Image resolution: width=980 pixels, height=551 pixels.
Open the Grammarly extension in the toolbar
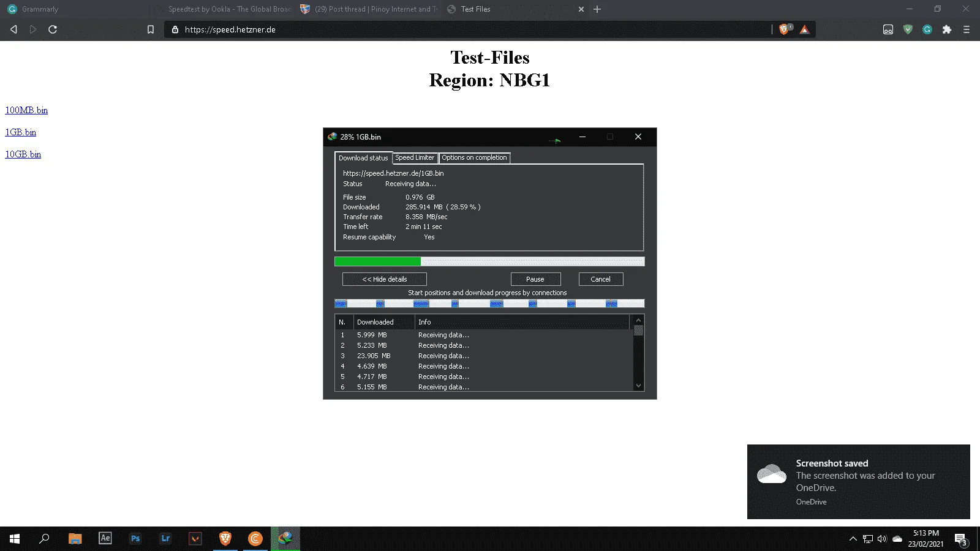pos(927,29)
